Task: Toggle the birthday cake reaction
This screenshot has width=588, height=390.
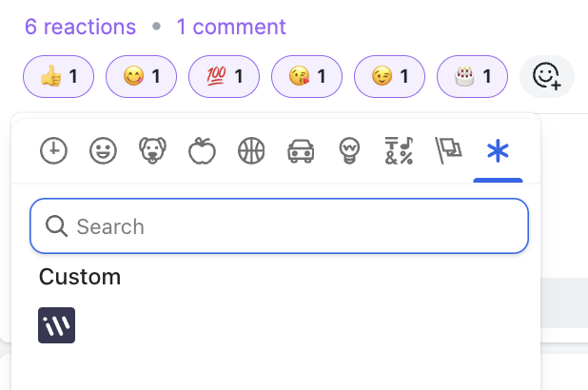Action: pos(473,76)
